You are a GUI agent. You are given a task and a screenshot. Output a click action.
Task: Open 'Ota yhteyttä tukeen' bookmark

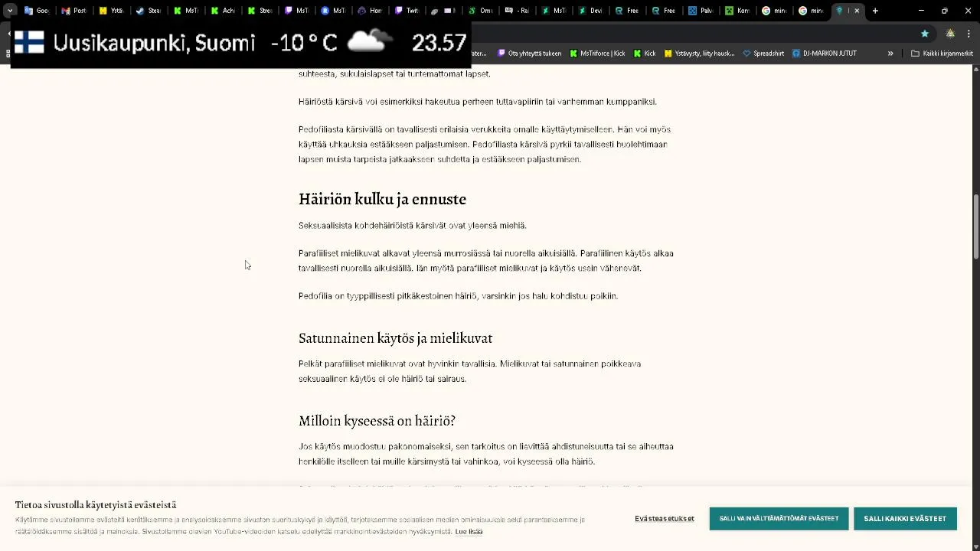click(529, 54)
